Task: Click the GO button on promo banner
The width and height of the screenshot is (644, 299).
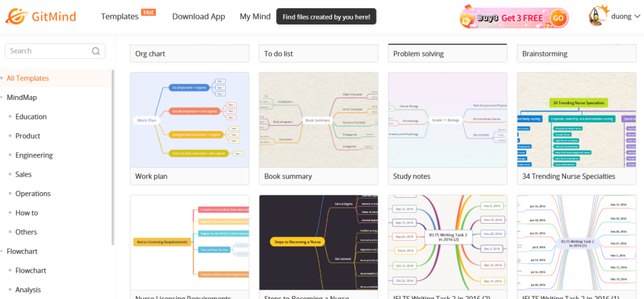Action: pos(558,18)
